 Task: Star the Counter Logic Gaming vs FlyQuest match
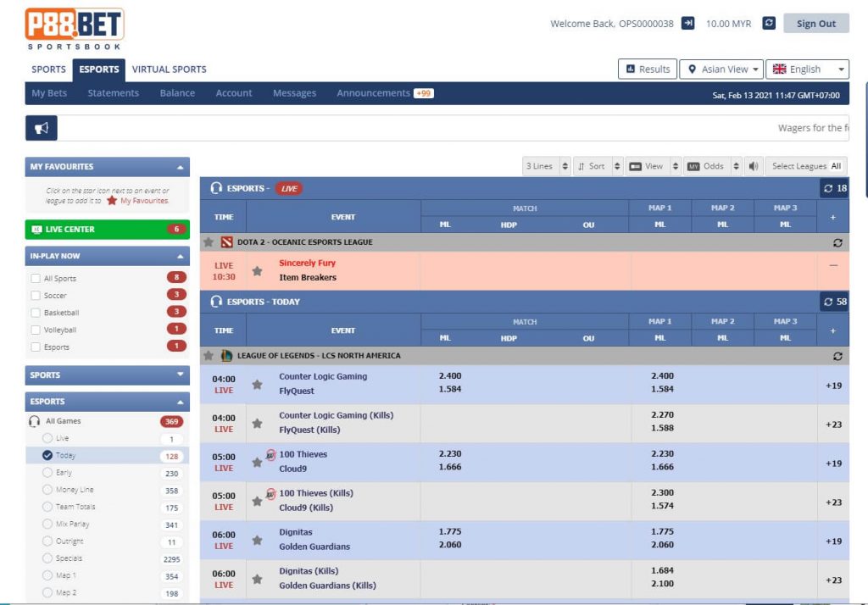(257, 384)
